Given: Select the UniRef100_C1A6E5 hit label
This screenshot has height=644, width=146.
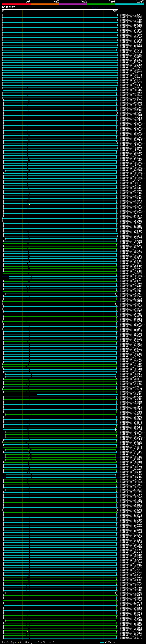Looking at the screenshot, I should (x=131, y=244).
